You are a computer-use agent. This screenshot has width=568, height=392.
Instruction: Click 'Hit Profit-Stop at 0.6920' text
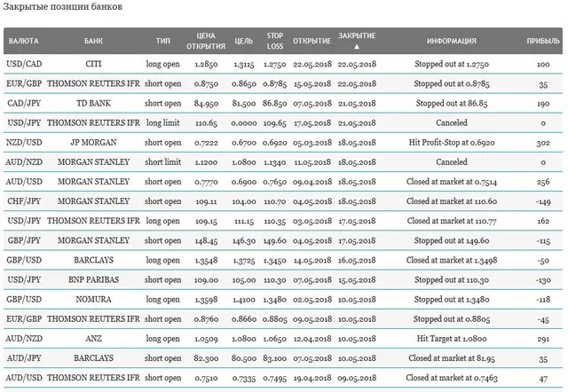452,142
